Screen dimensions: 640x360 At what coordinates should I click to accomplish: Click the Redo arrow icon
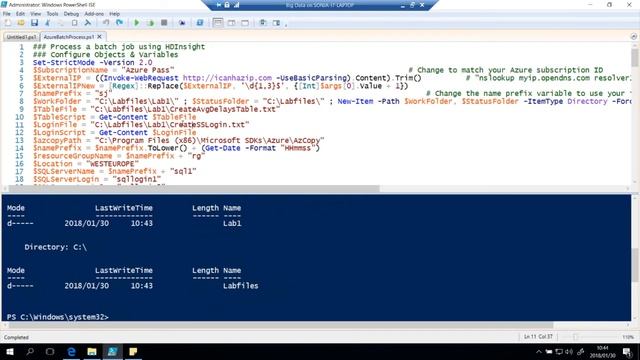[x=119, y=23]
